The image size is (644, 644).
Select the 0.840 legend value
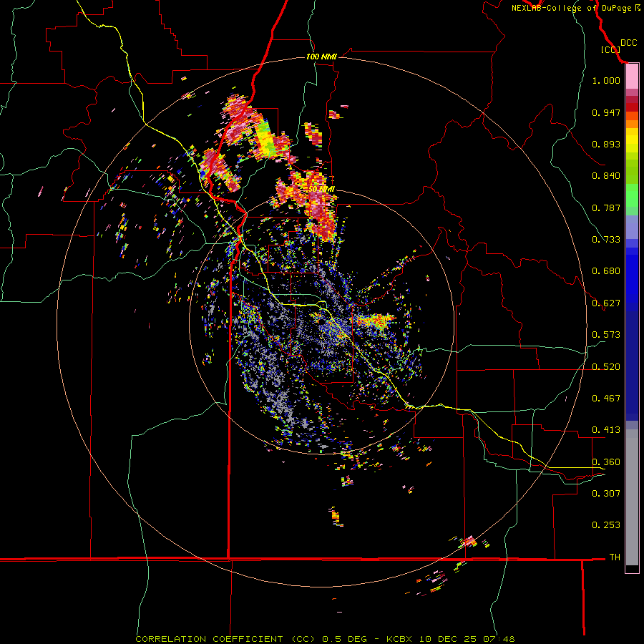point(606,176)
